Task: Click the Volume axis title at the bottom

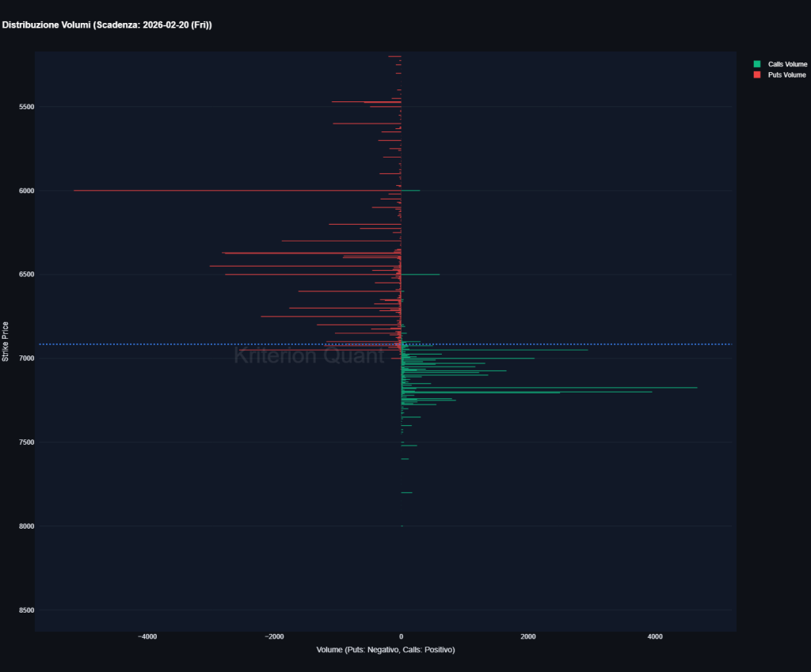Action: pyautogui.click(x=385, y=649)
